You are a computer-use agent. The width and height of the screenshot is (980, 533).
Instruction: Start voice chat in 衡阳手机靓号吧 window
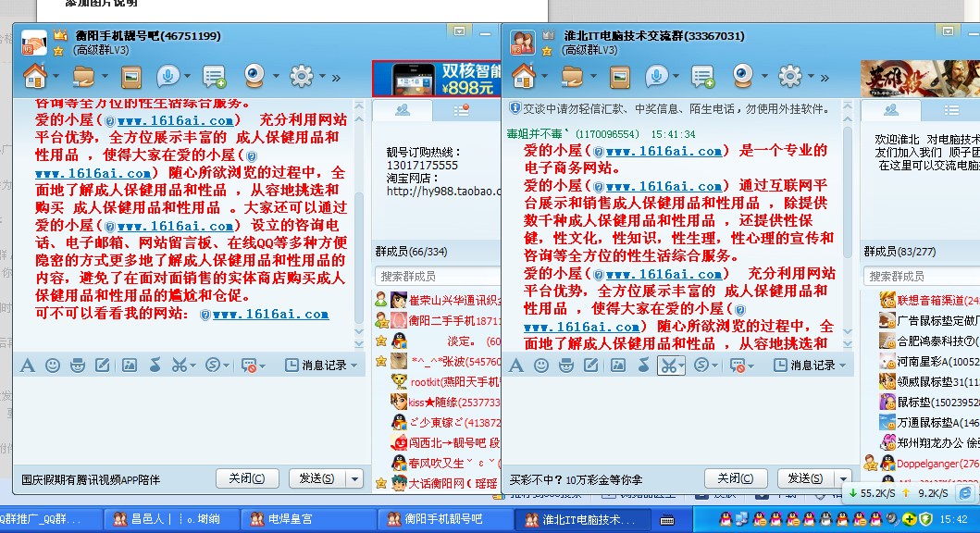click(x=167, y=76)
